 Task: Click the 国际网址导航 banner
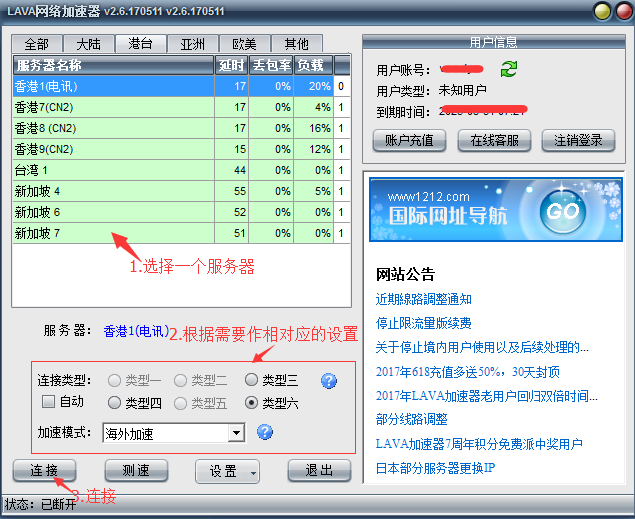click(x=496, y=210)
